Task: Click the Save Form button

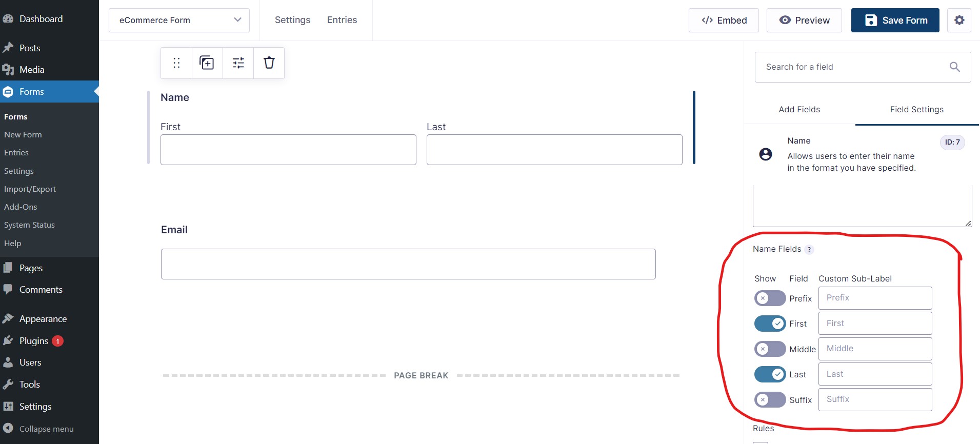Action: [895, 21]
